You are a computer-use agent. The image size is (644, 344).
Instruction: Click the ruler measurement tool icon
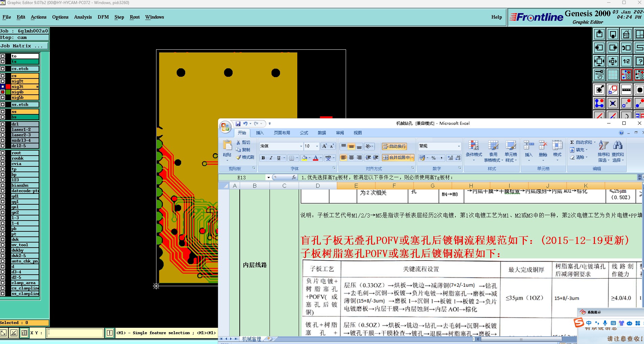[x=626, y=90]
